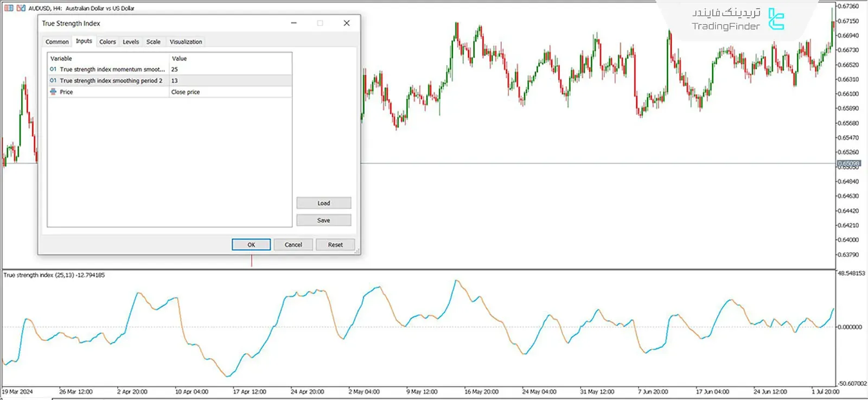Image resolution: width=868 pixels, height=400 pixels.
Task: Click the Value column header
Action: pyautogui.click(x=231, y=58)
